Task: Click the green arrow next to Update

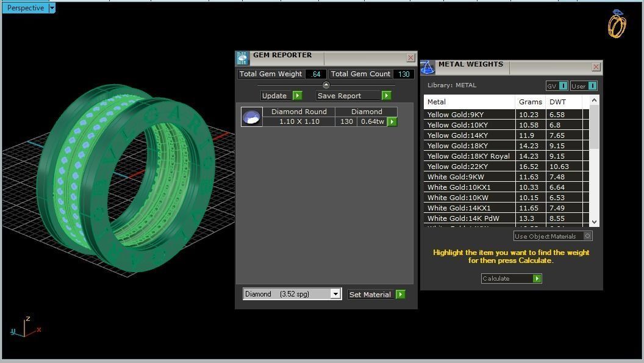Action: (x=298, y=95)
